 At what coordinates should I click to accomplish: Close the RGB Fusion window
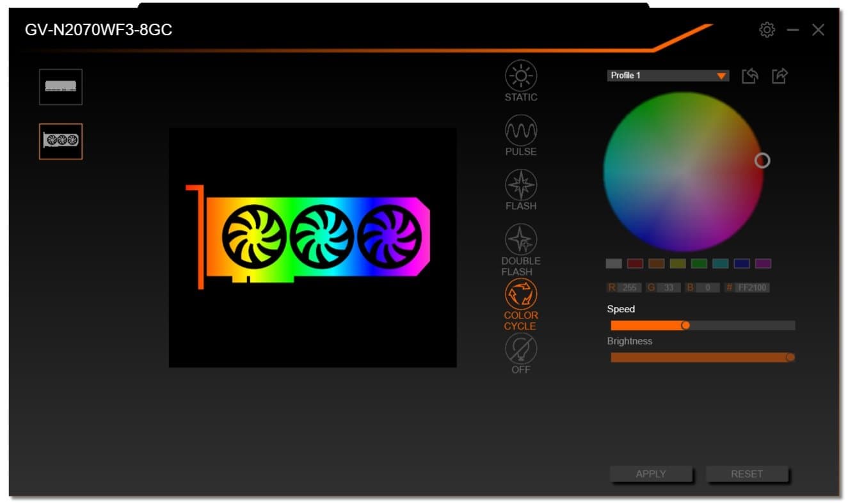click(818, 29)
